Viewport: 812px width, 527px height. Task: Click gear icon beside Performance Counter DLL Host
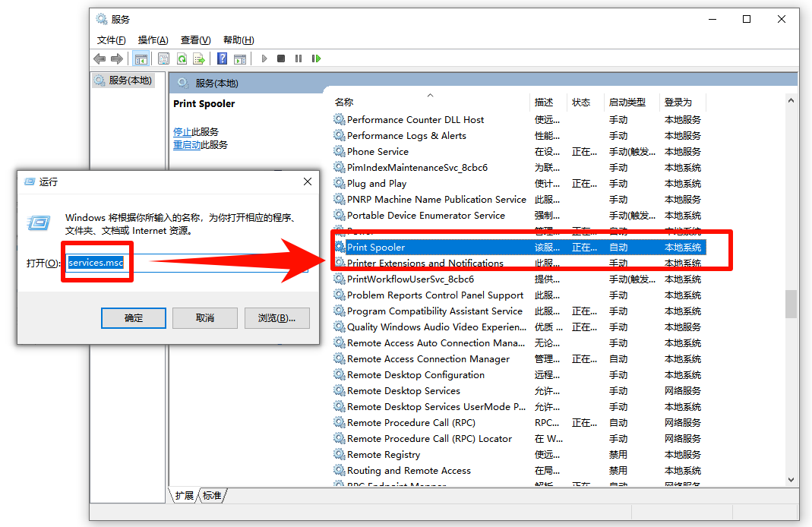point(340,119)
